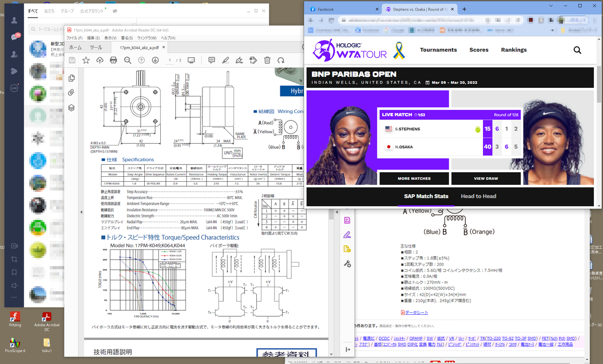Select すべて tab in LINE window
The width and height of the screenshot is (603, 364).
click(x=34, y=10)
